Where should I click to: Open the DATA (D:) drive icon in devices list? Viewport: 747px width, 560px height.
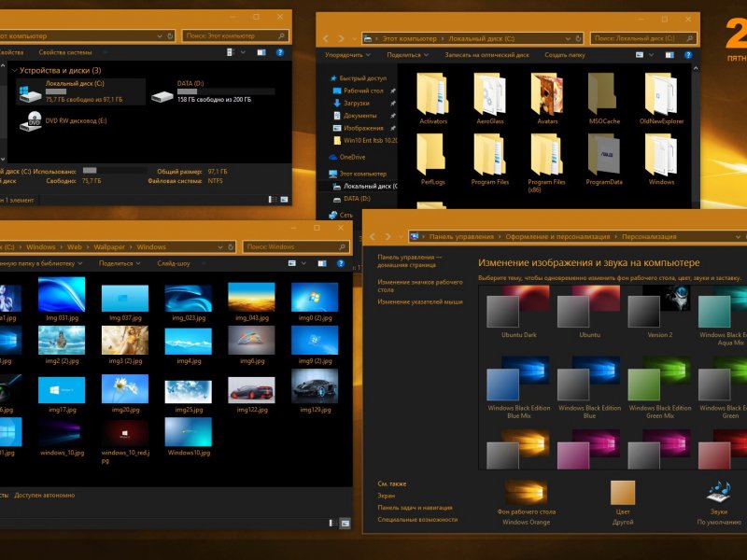coord(162,97)
